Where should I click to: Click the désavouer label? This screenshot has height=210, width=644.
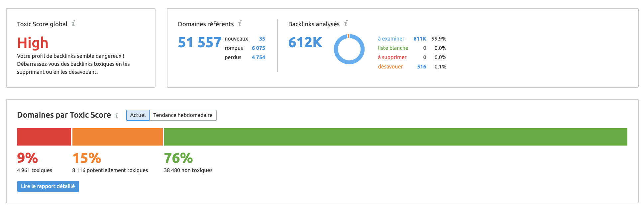coord(390,67)
